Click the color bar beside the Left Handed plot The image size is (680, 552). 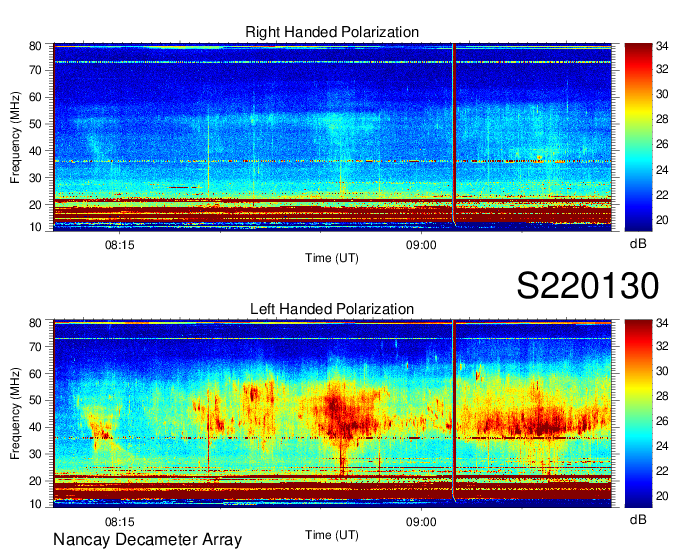(x=638, y=414)
